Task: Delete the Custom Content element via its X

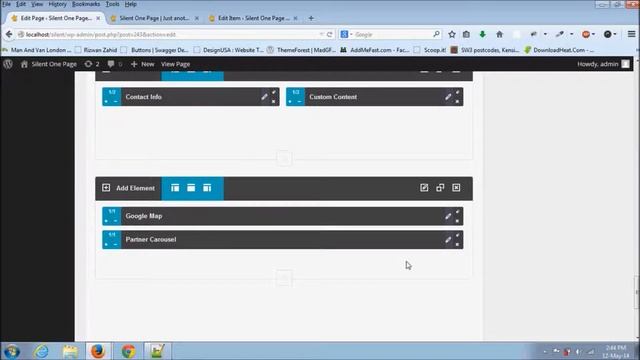Action: coord(458,101)
